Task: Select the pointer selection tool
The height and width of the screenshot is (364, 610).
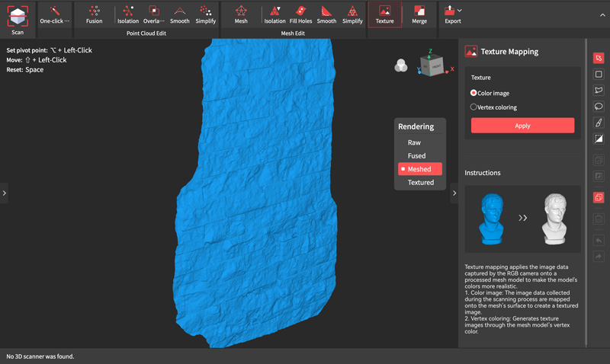Action: (x=599, y=59)
